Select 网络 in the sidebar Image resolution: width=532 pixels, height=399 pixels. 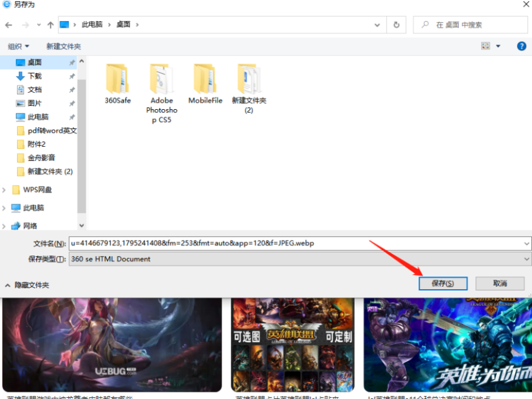[30, 226]
